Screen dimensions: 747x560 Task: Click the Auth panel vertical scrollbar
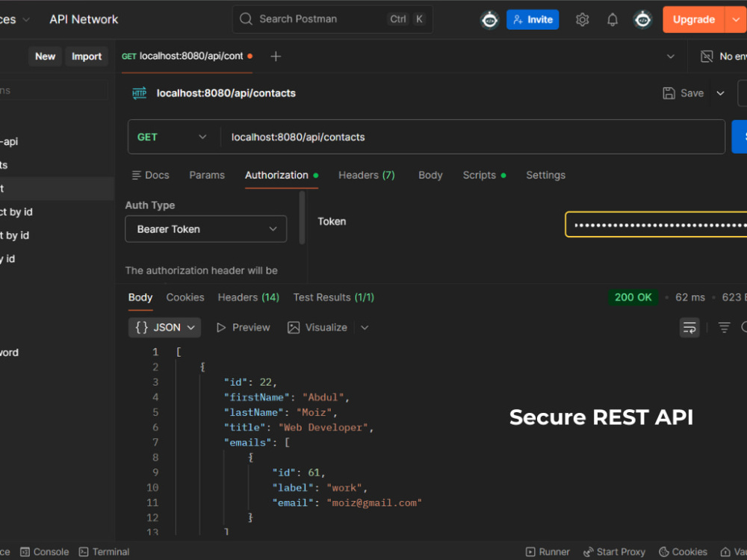click(x=302, y=217)
